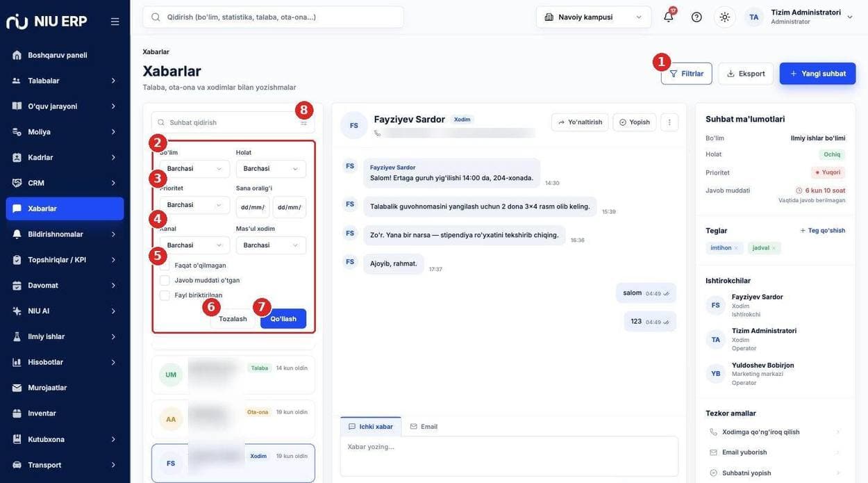The height and width of the screenshot is (483, 868).
Task: Click the Transport sidebar icon
Action: pyautogui.click(x=17, y=465)
